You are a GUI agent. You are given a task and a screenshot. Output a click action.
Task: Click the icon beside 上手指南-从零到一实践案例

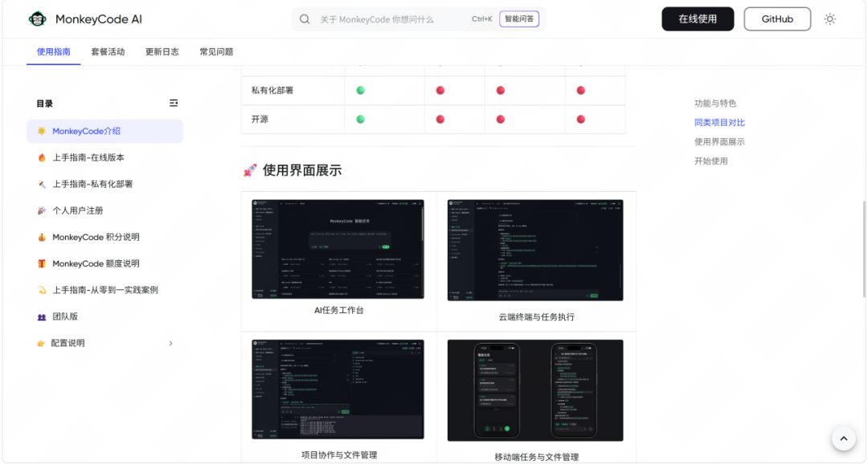42,290
